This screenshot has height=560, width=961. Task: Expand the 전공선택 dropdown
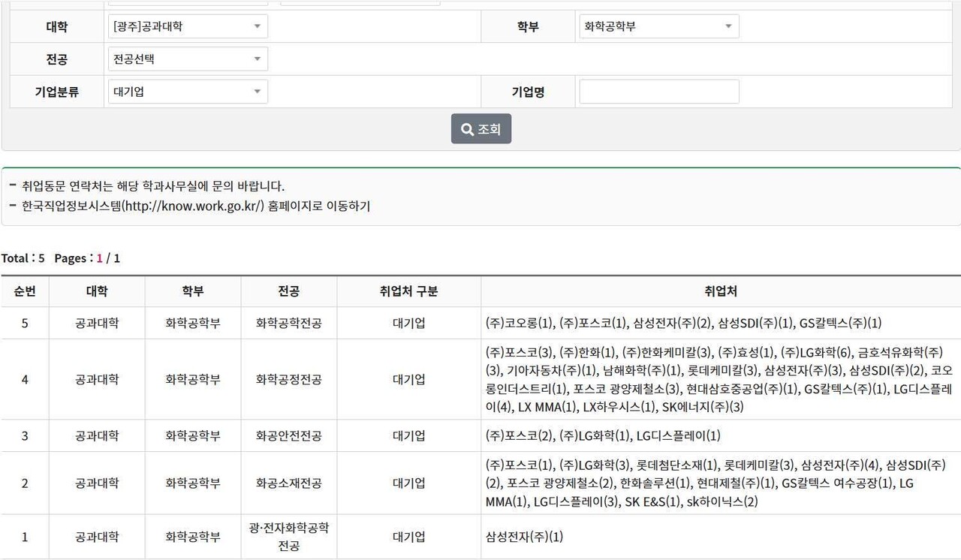click(x=188, y=59)
